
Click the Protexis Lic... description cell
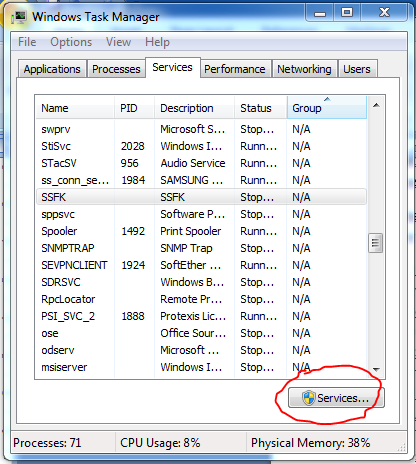(x=193, y=316)
